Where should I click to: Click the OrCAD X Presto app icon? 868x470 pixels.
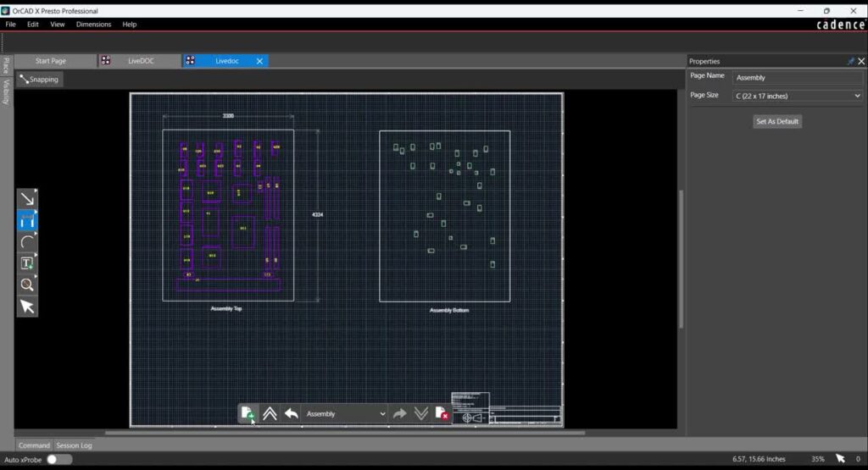(6, 10)
